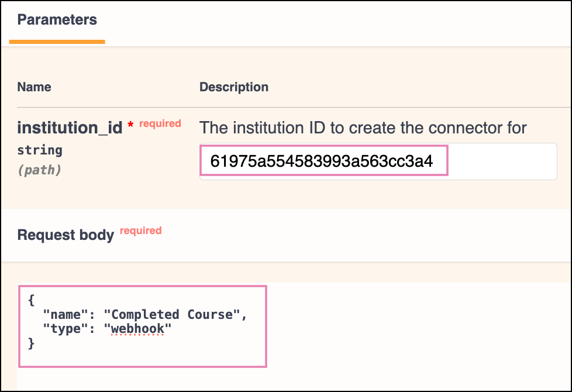Click the institution ID description text
This screenshot has width=572, height=392.
pos(363,128)
